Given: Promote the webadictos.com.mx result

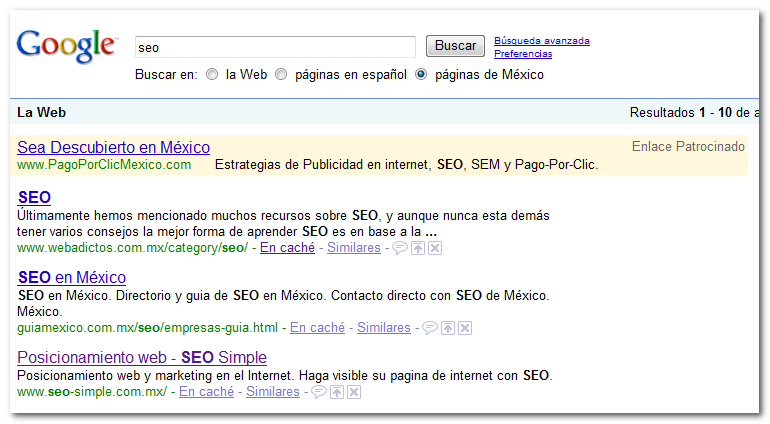Looking at the screenshot, I should [418, 248].
